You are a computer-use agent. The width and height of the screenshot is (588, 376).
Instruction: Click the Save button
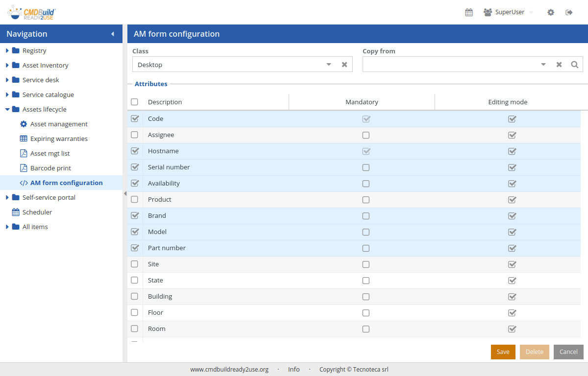[x=503, y=352]
